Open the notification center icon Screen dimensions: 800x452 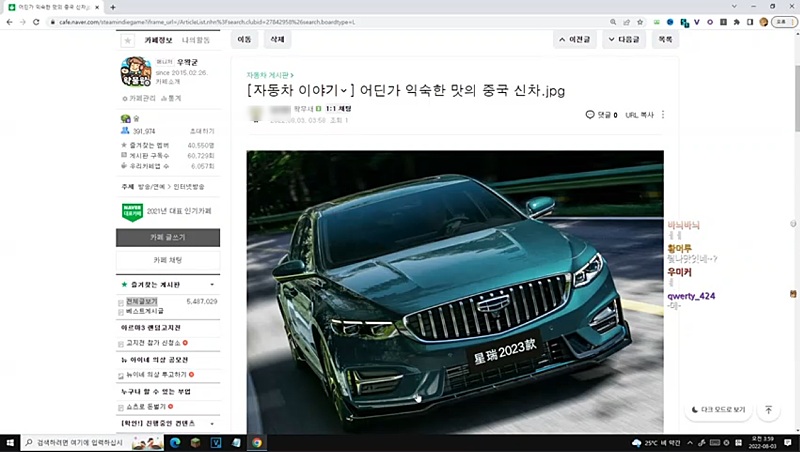pos(788,443)
